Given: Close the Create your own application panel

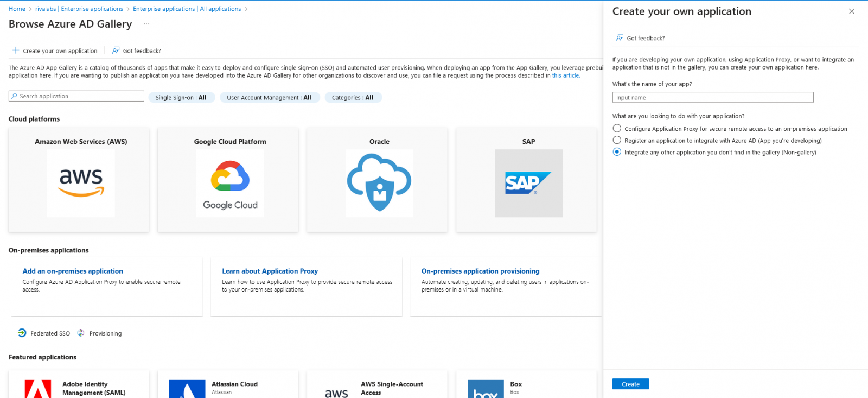Looking at the screenshot, I should pos(851,11).
